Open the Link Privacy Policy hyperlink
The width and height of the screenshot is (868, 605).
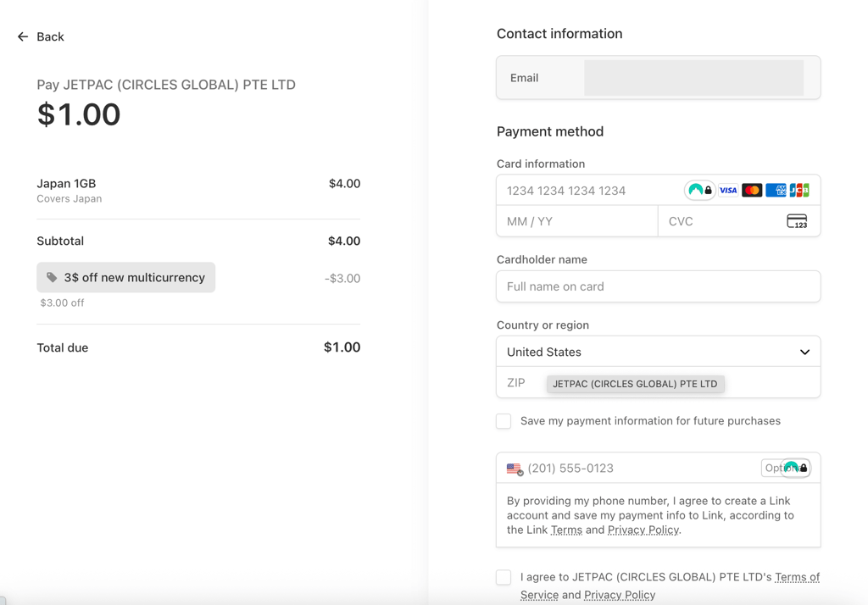[643, 530]
